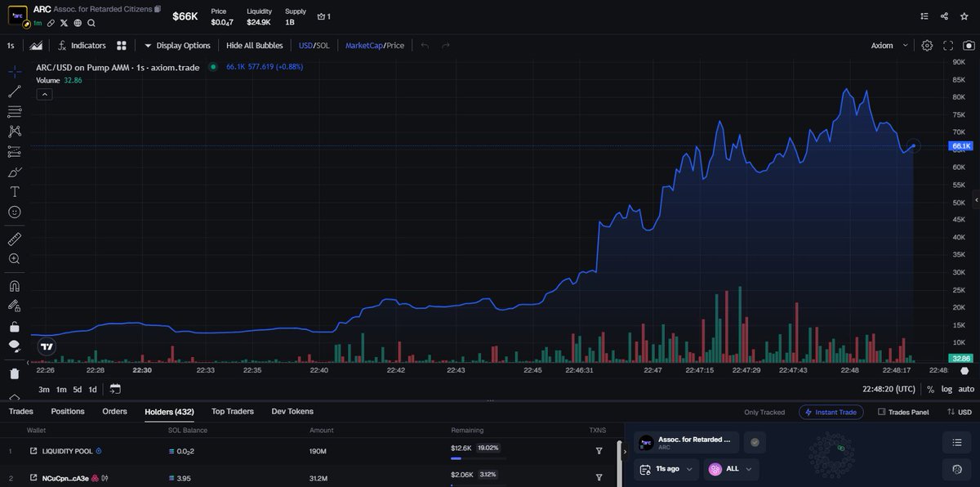
Task: Toggle MarketCap/Price view
Action: [x=375, y=46]
